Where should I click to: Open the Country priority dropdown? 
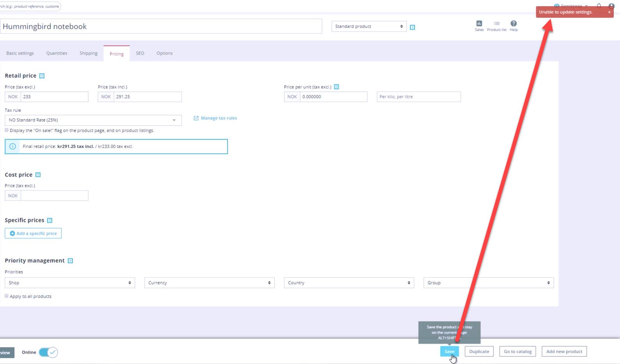coord(349,283)
